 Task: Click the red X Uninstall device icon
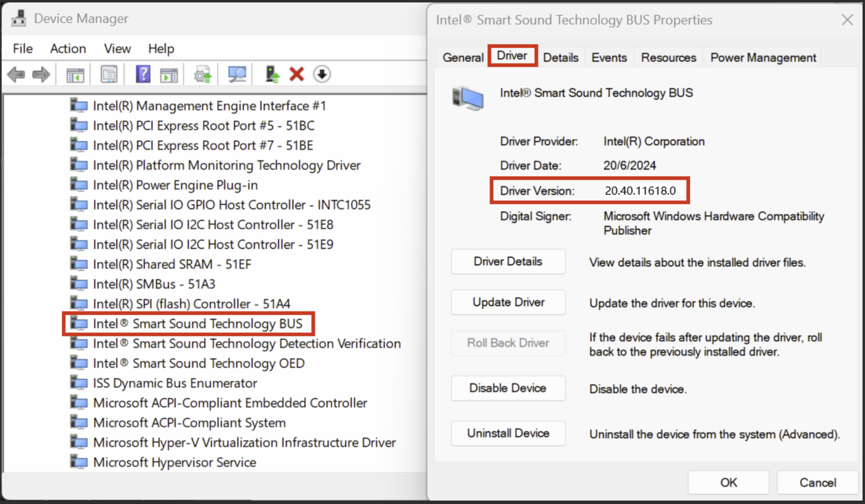point(296,74)
